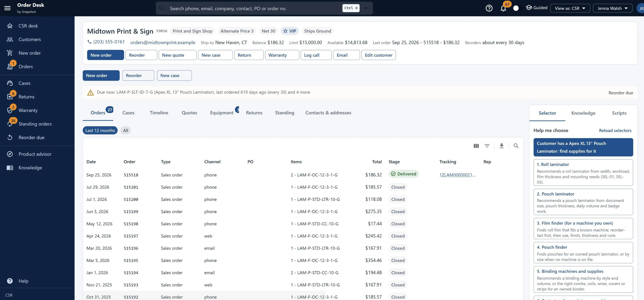The height and width of the screenshot is (300, 644).
Task: Open the Jenna Walsh user dropdown
Action: 612,8
